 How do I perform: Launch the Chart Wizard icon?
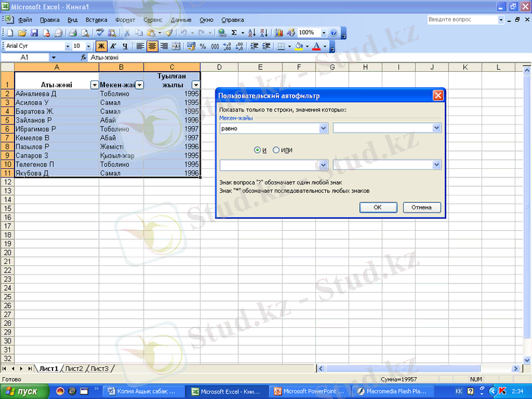pos(279,33)
